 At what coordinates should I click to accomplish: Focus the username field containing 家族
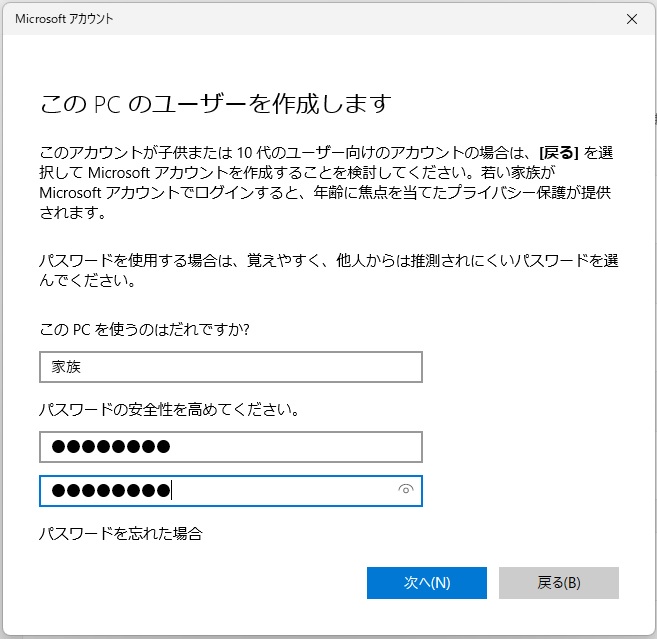(x=231, y=367)
